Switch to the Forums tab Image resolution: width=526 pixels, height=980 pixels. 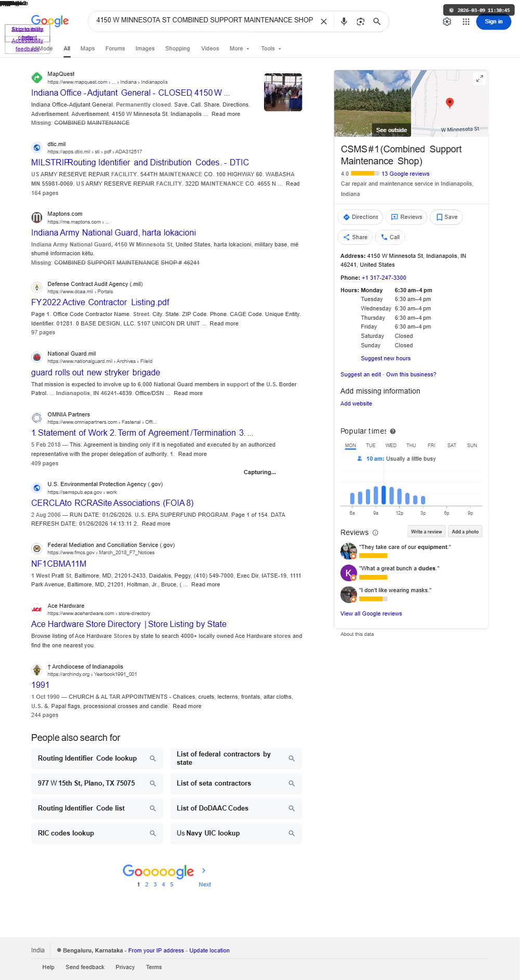[x=115, y=48]
